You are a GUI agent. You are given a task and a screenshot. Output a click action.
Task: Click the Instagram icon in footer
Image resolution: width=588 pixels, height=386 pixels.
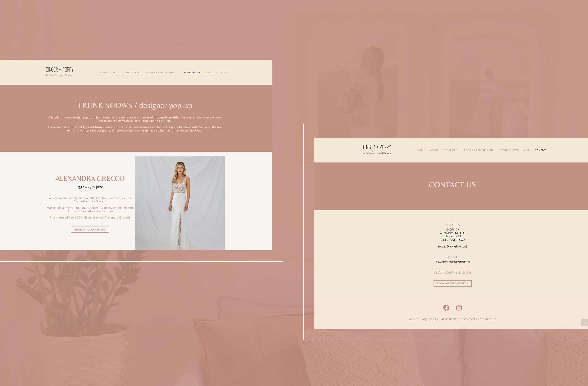click(x=459, y=308)
